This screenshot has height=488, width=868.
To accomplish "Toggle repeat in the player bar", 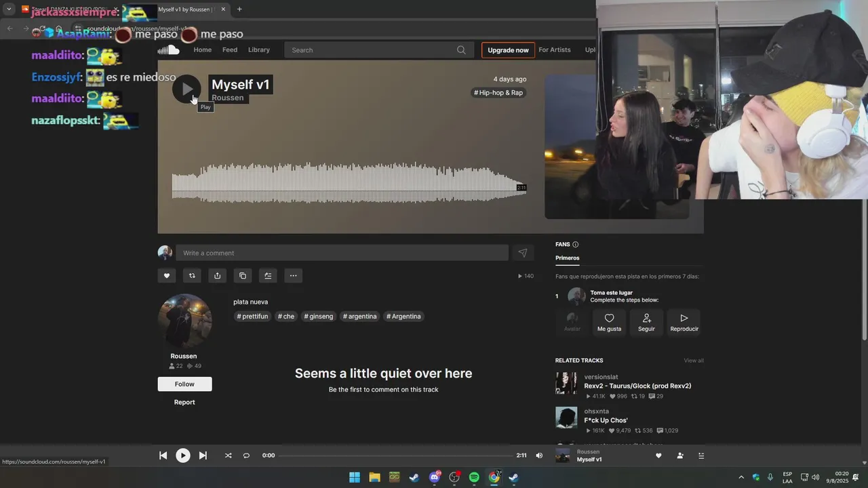I will pos(246,455).
